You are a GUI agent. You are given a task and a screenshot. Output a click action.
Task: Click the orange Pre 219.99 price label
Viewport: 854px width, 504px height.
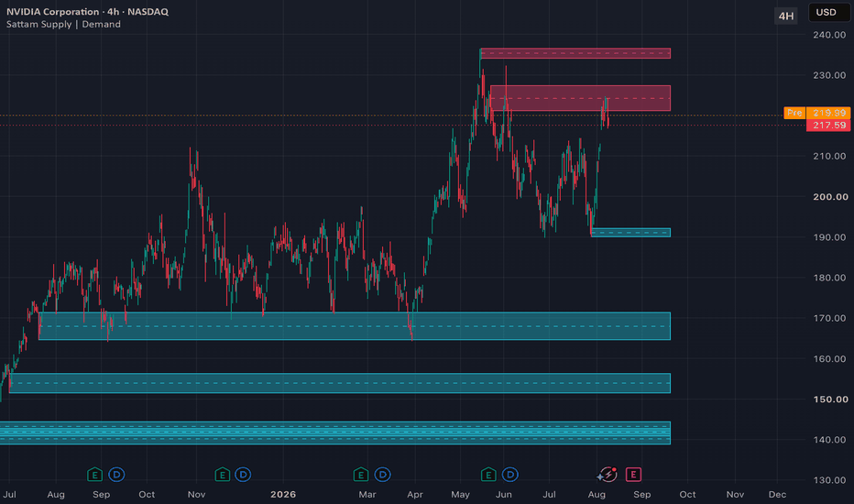click(x=817, y=113)
